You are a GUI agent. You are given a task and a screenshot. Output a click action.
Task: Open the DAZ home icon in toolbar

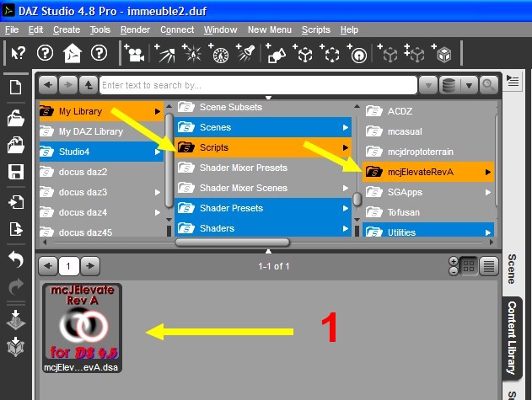pyautogui.click(x=73, y=53)
